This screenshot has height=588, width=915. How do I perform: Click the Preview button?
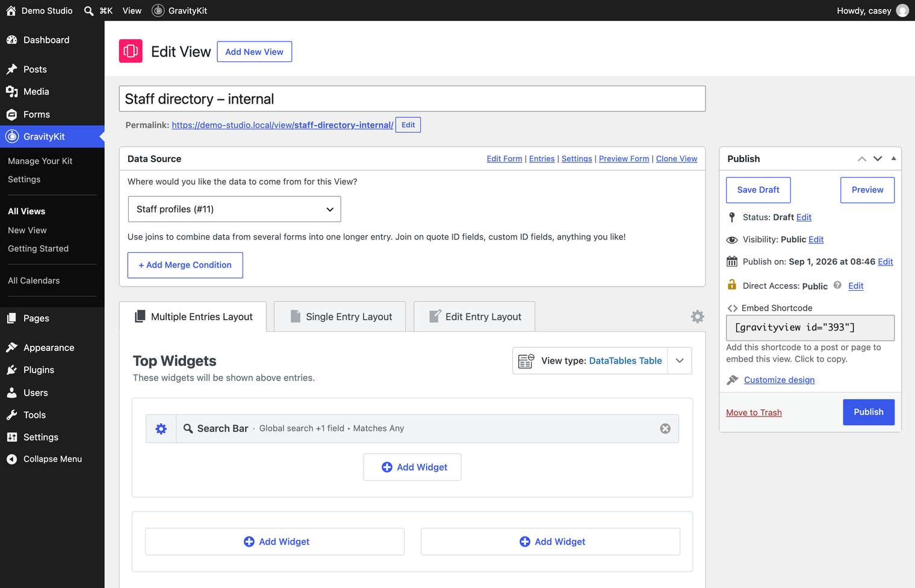pos(867,190)
